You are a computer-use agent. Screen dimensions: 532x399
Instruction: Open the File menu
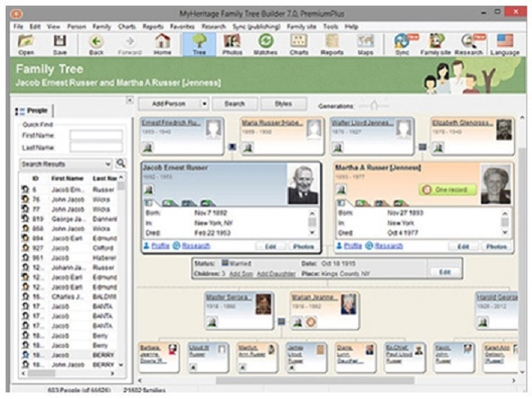pos(18,26)
